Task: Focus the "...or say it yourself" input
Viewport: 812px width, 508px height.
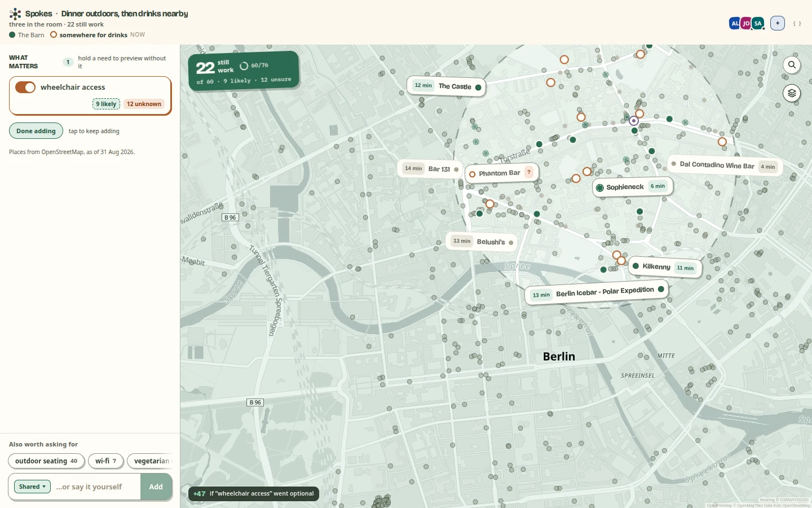Action: point(96,487)
